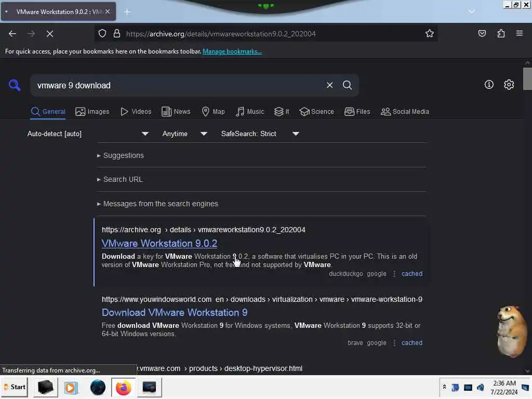Open the extensions puzzle icon
Screen dimensions: 532x399
[501, 34]
